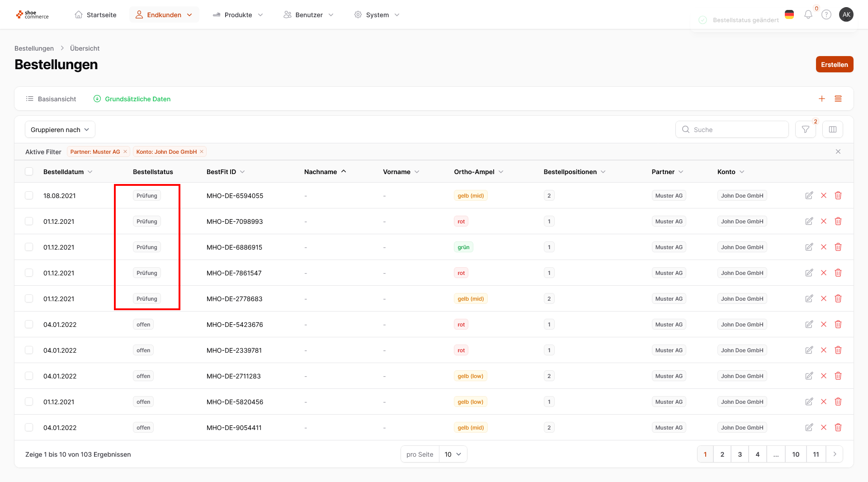Change the pro Seite results count
Image resolution: width=868 pixels, height=482 pixels.
click(452, 454)
